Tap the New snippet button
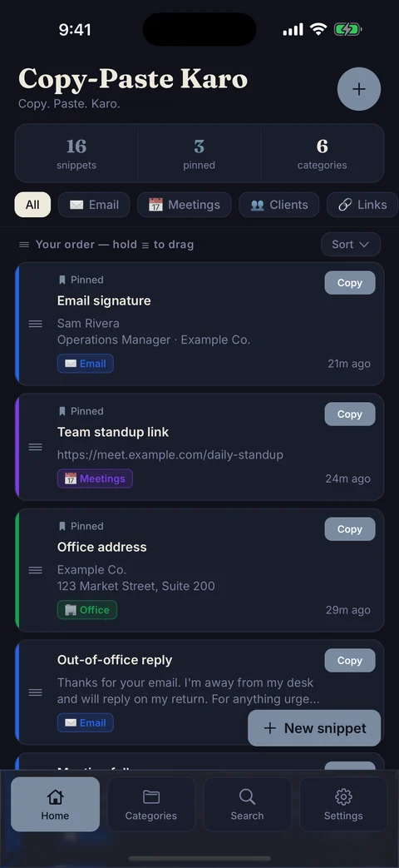399x868 pixels. (314, 728)
